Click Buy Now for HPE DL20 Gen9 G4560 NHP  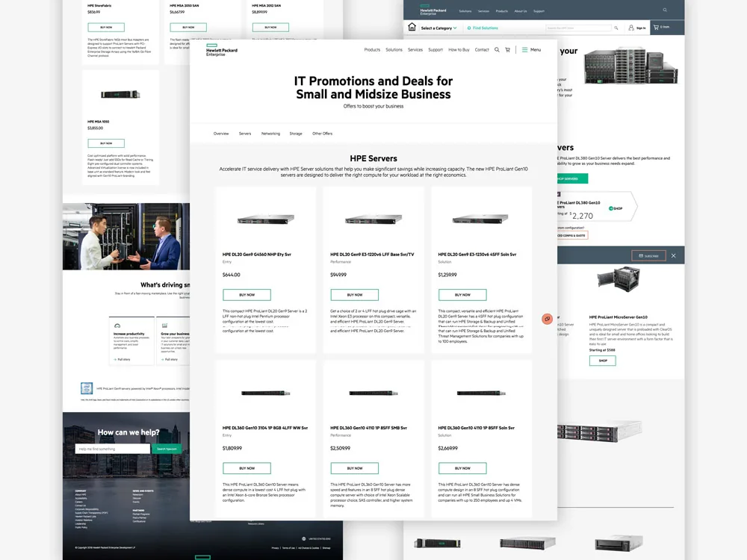(247, 295)
